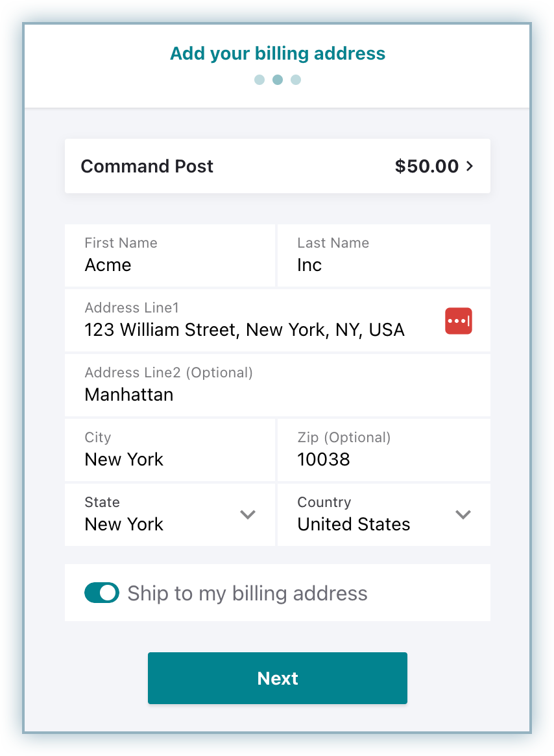Click the Ship to my billing address label
554x756 pixels.
point(247,593)
